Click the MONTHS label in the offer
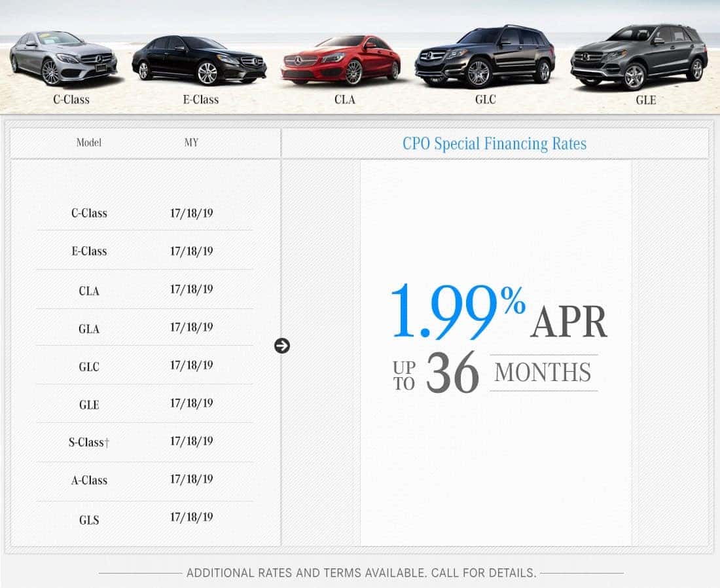Screen dimensions: 720x588 [x=543, y=373]
